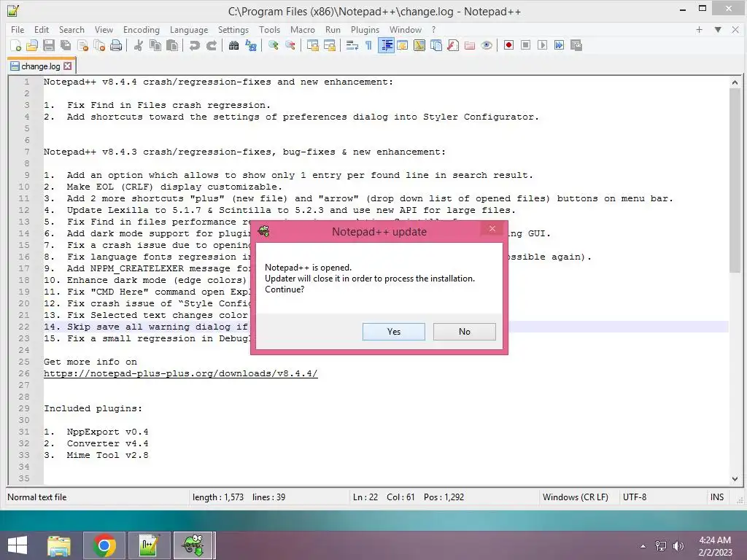
Task: Click the vertical scrollbar thumb
Action: [x=735, y=180]
